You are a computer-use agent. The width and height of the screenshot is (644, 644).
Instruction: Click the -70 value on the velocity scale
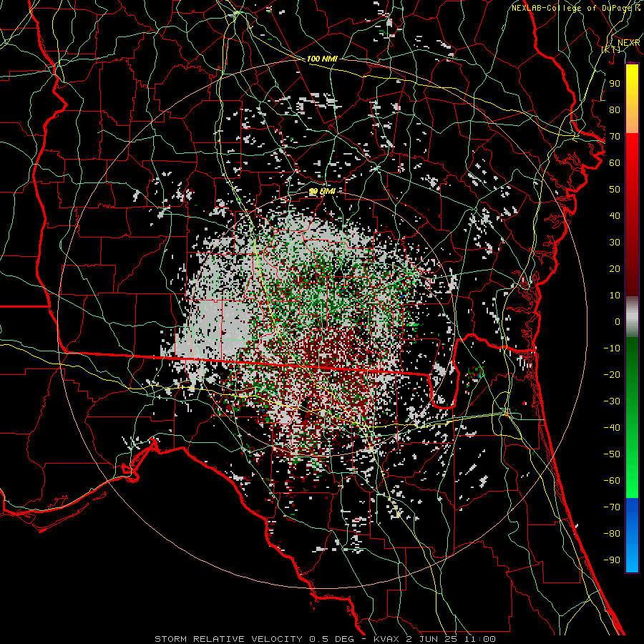[612, 507]
